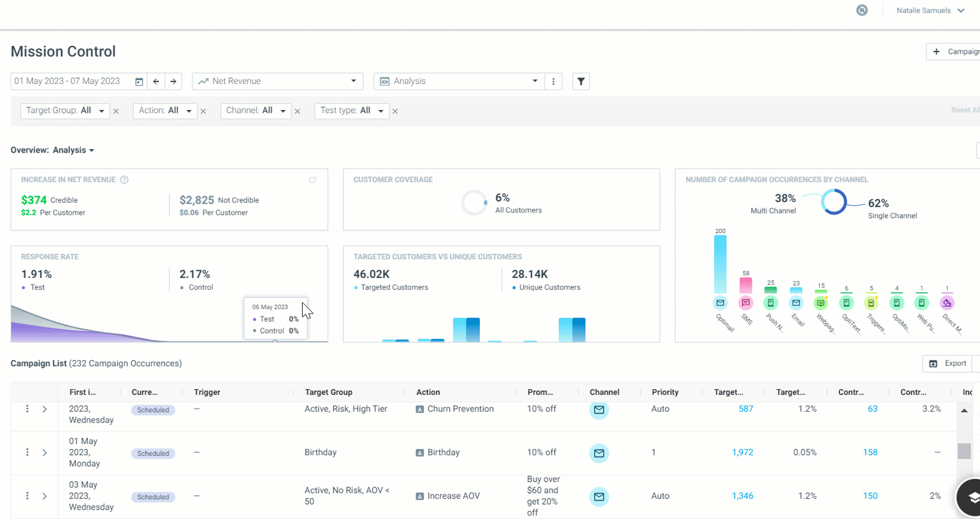The width and height of the screenshot is (980, 519).
Task: Remove the Channel filter
Action: tap(298, 111)
